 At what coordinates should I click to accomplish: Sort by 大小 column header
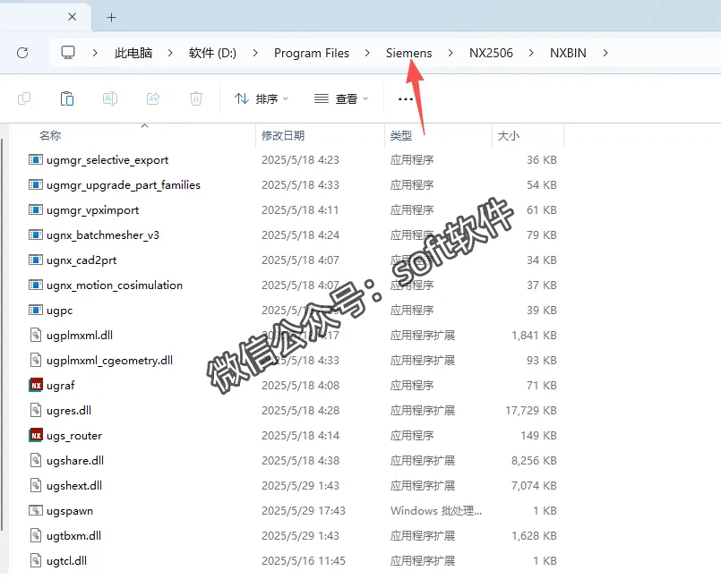click(x=509, y=135)
